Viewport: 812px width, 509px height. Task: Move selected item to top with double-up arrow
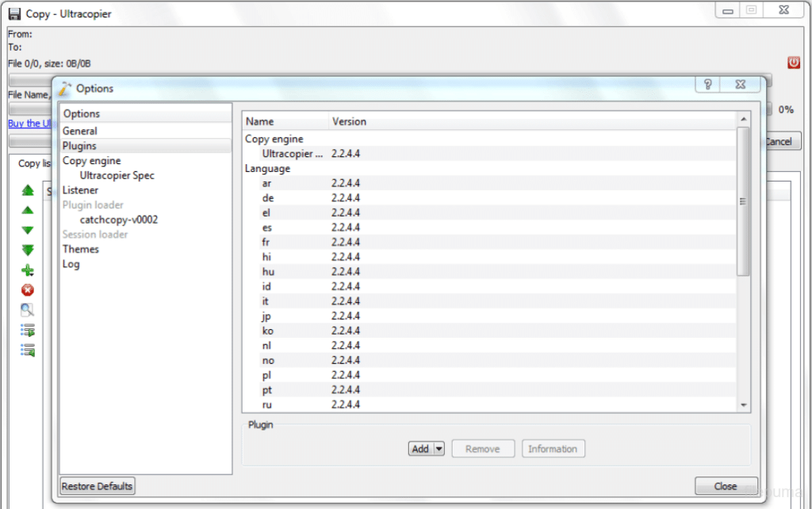coord(28,190)
